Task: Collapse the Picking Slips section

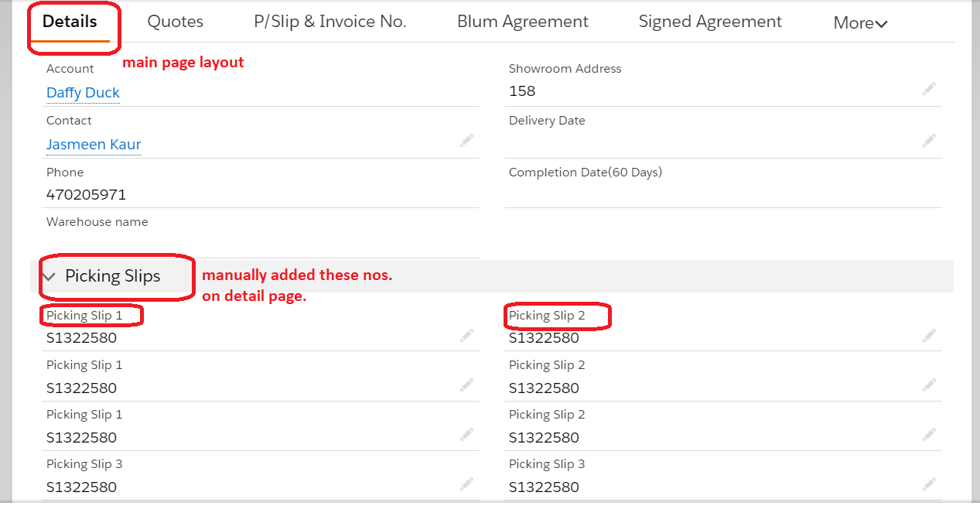Action: pos(50,276)
